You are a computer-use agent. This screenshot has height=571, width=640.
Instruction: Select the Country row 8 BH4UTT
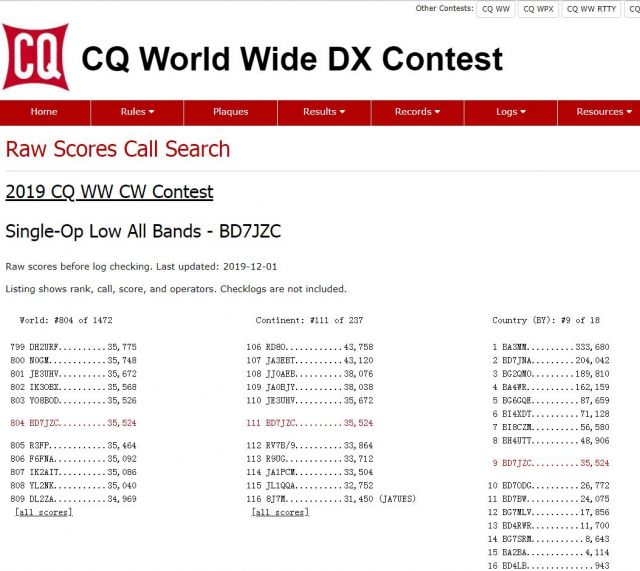(x=551, y=441)
